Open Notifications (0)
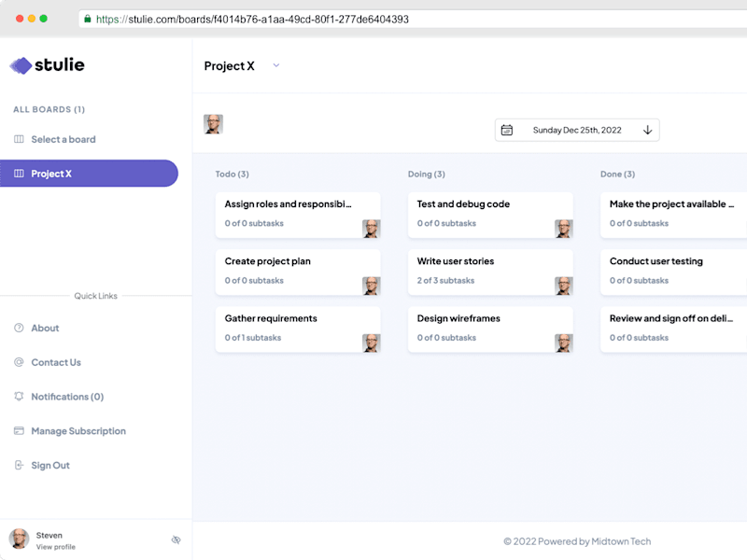This screenshot has width=747, height=560. (67, 396)
